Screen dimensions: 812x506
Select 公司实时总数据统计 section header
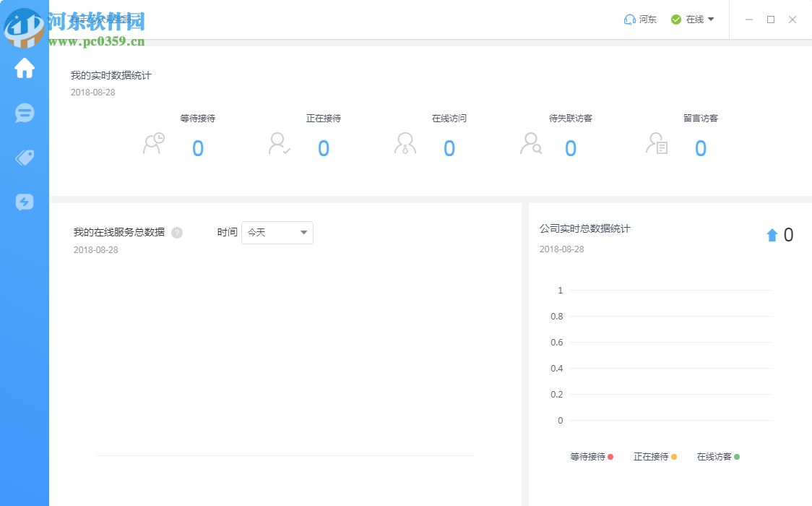[584, 228]
